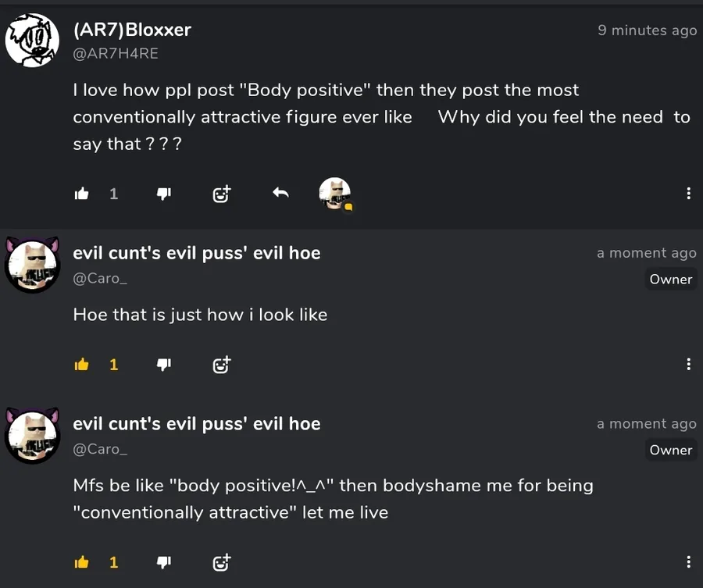The height and width of the screenshot is (588, 703).
Task: Like the (AR7)Bloxxer comment
Action: point(81,194)
